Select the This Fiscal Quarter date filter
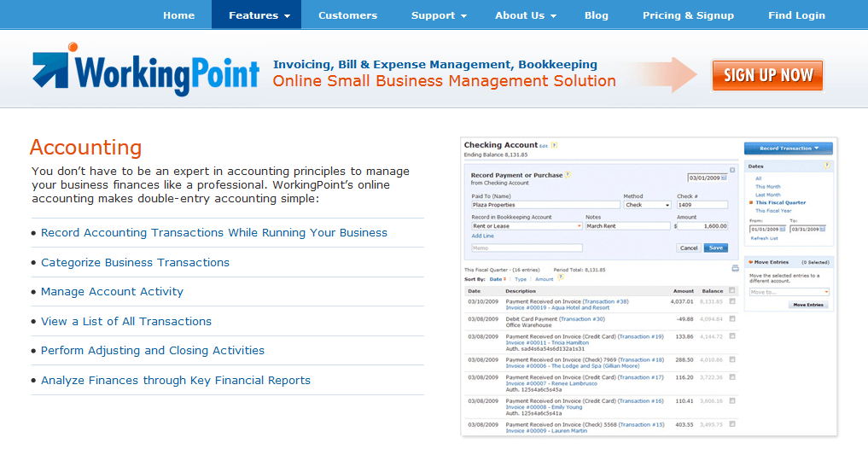 (x=781, y=202)
